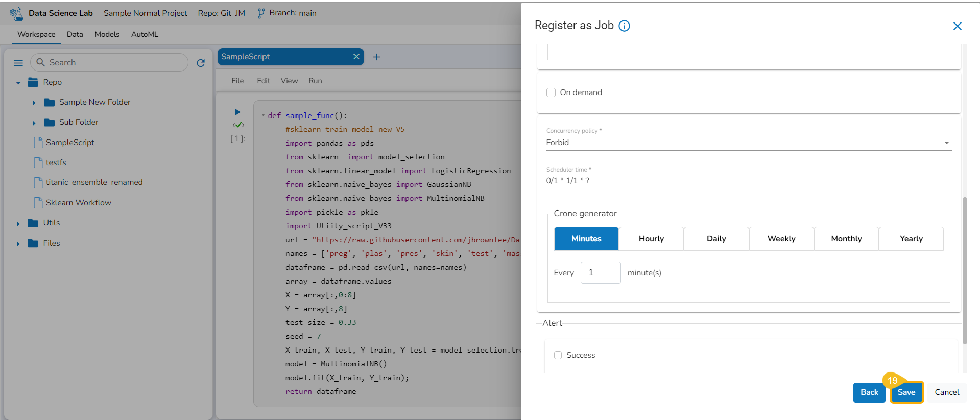Click the Git branch icon

[261, 13]
